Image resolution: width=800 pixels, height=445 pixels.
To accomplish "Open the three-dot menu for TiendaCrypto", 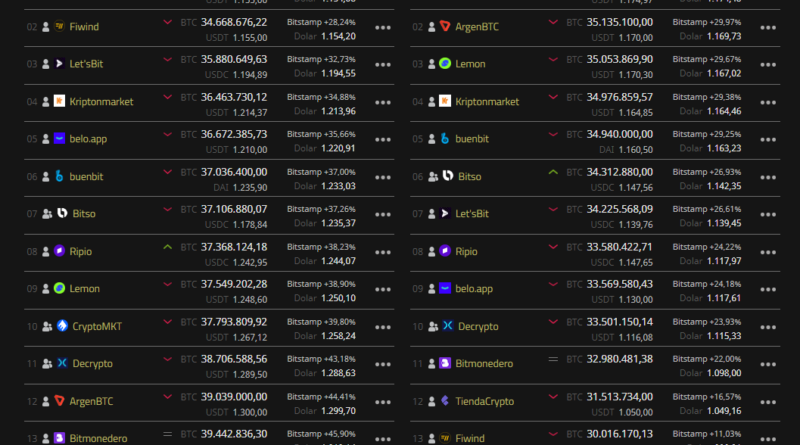I will click(x=766, y=402).
